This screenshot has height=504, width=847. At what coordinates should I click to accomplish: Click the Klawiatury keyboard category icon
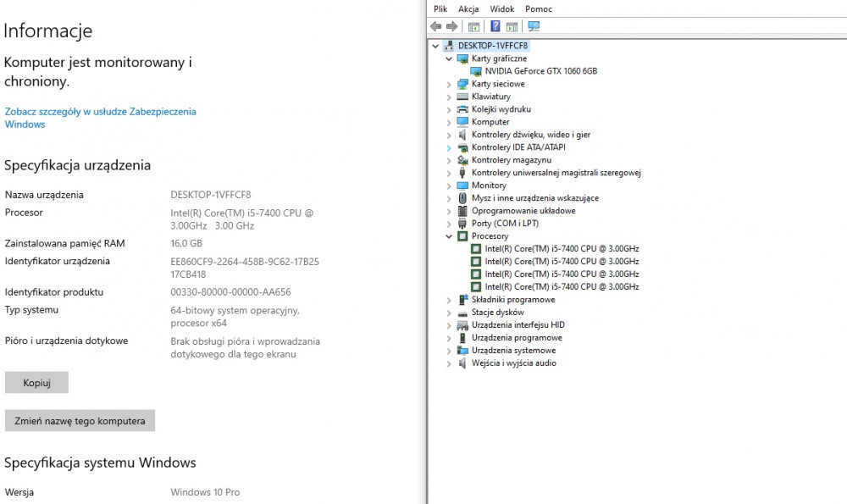[x=462, y=97]
